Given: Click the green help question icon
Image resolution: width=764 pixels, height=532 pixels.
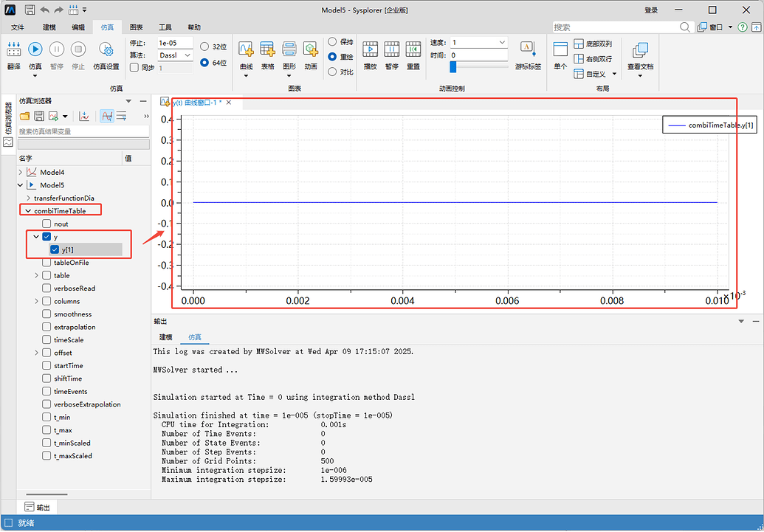Looking at the screenshot, I should click(x=742, y=27).
